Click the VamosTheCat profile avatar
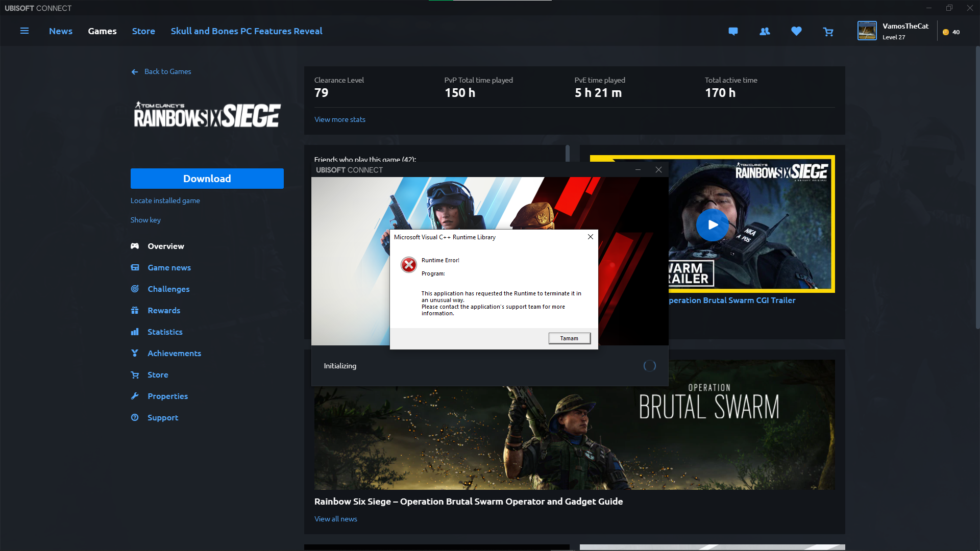980x551 pixels. (867, 31)
